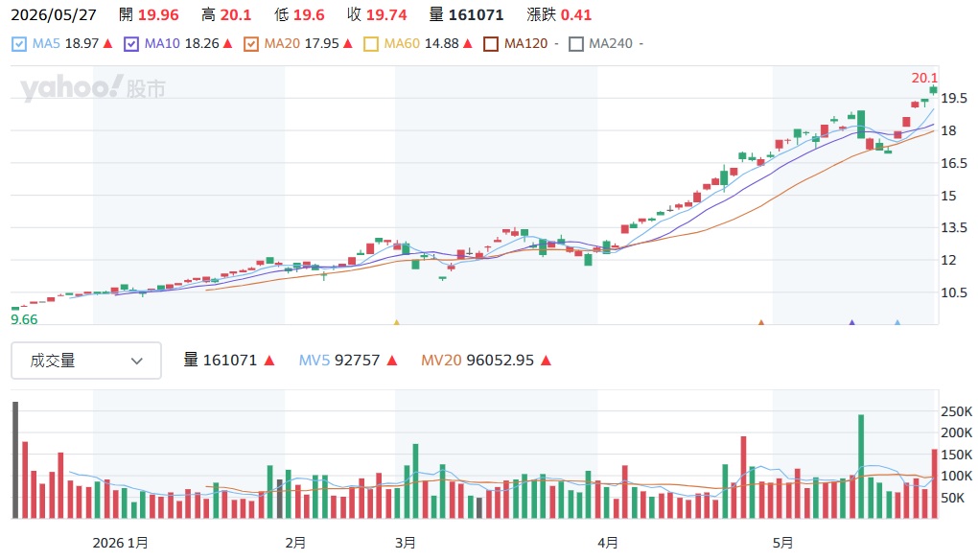978x560 pixels.
Task: Click the MA20 label text
Action: [282, 44]
